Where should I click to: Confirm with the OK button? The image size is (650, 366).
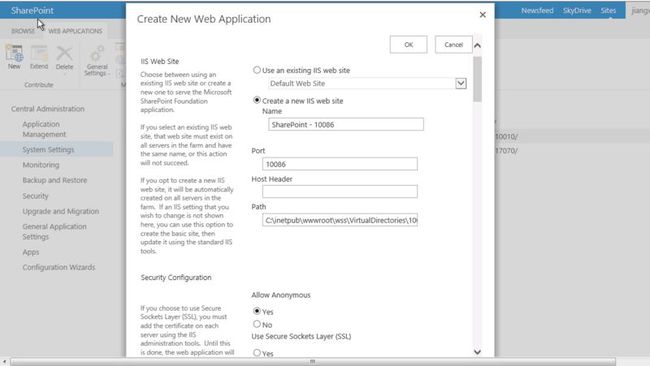click(408, 45)
